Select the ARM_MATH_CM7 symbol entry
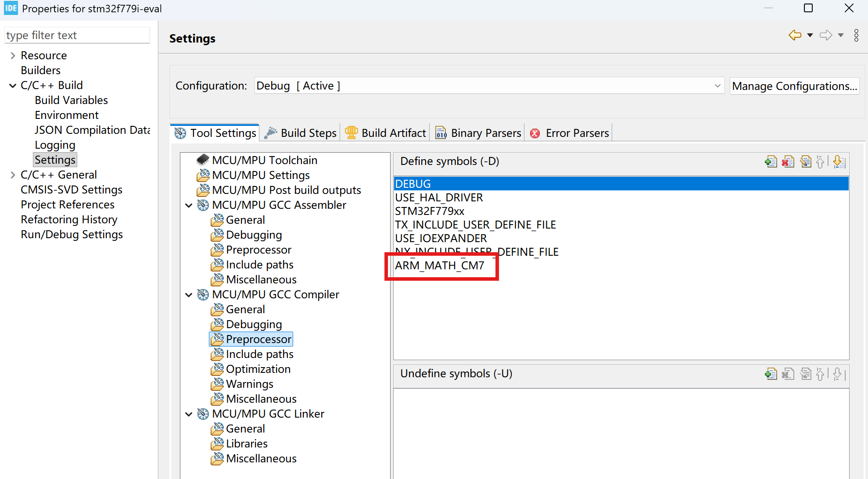 (x=440, y=266)
